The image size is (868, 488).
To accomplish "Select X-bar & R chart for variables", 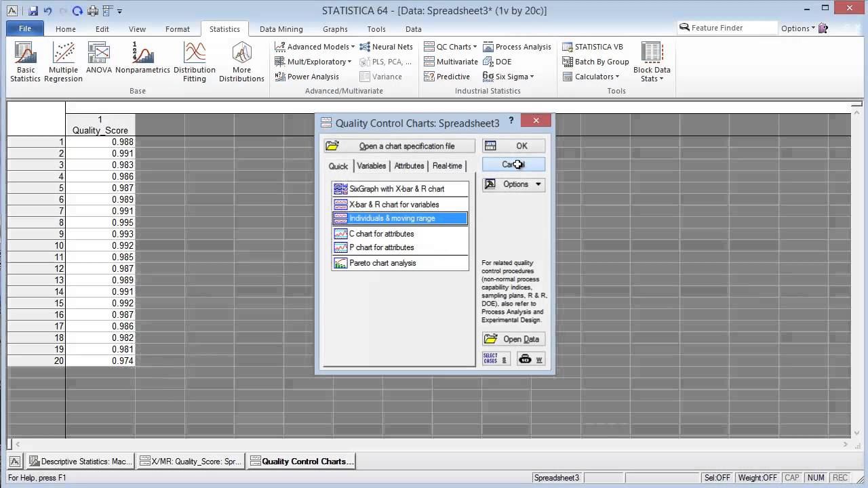I will click(x=400, y=204).
